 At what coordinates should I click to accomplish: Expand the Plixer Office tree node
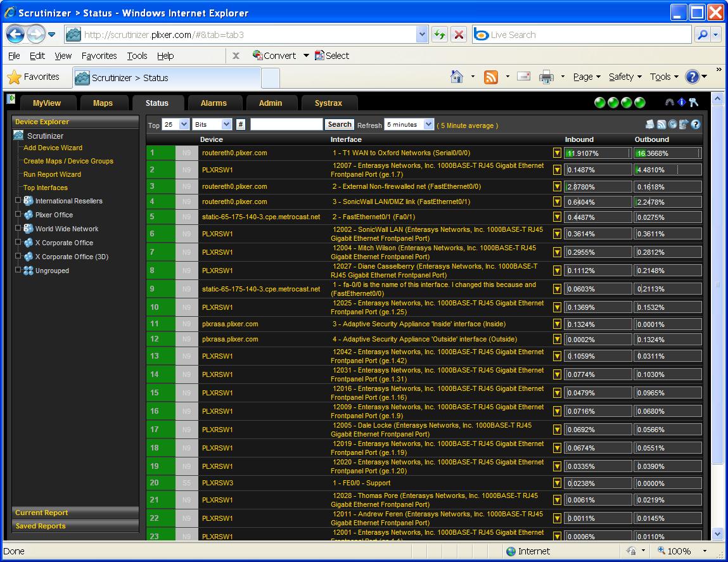(x=18, y=214)
